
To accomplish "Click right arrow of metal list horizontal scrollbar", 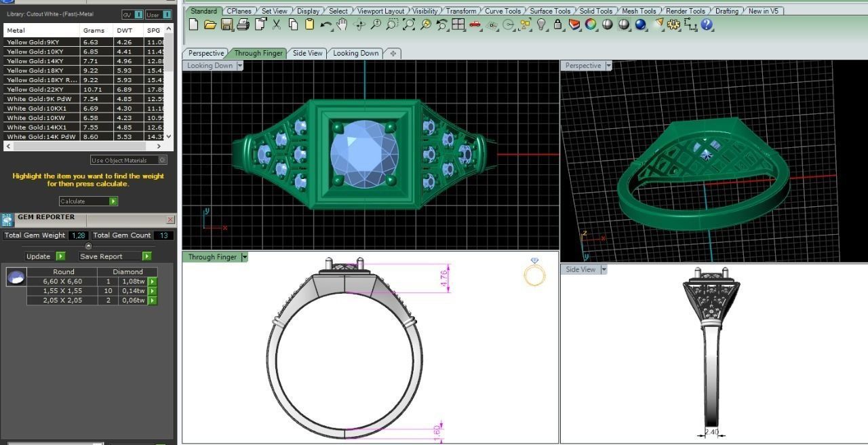I will point(159,146).
